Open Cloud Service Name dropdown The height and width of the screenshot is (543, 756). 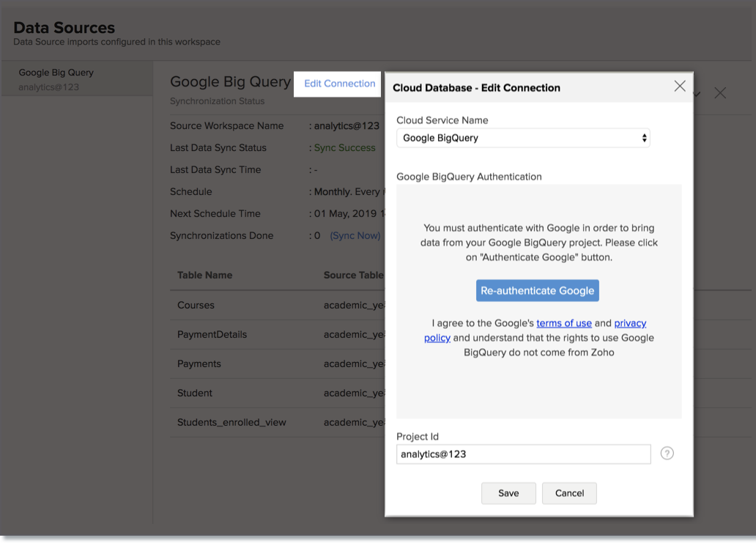coord(523,138)
